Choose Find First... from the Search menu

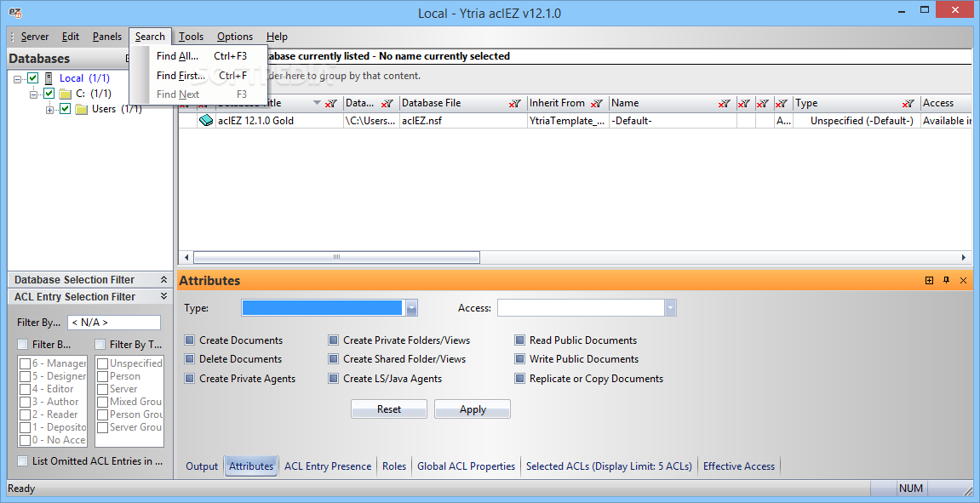pyautogui.click(x=198, y=76)
